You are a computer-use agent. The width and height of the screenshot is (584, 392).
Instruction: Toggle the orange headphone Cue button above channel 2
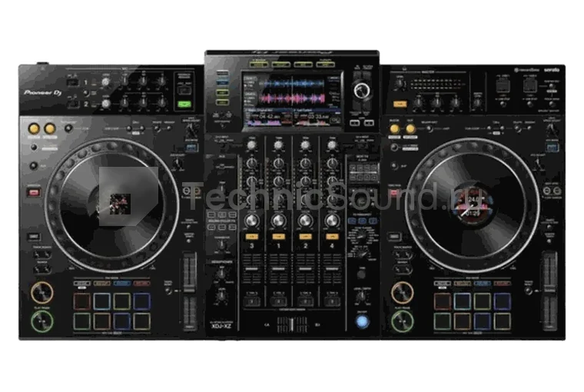point(305,237)
